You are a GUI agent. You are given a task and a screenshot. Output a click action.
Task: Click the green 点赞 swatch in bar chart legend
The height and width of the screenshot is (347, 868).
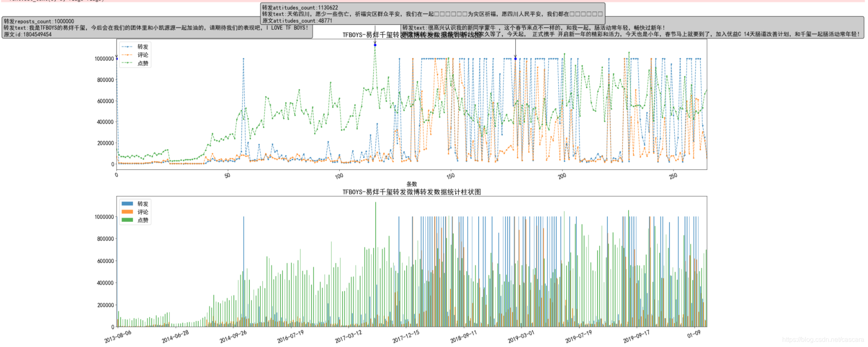[128, 220]
